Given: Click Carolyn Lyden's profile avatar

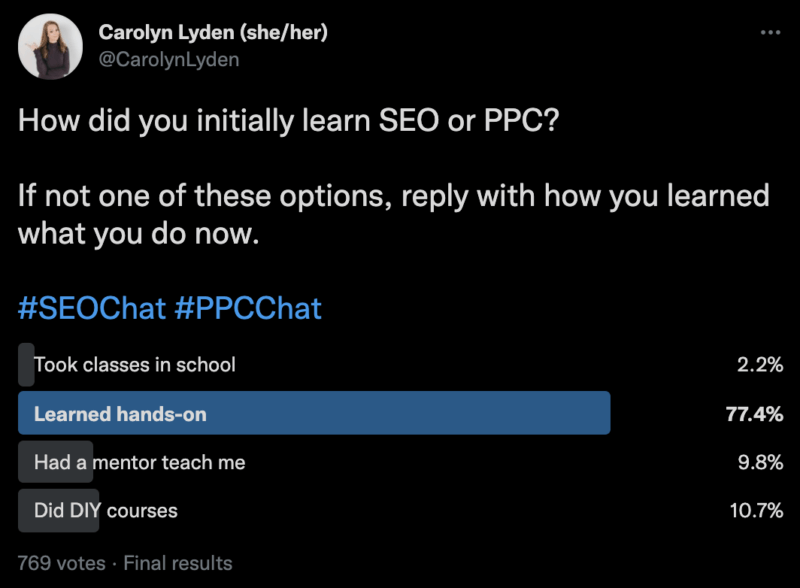Looking at the screenshot, I should tap(50, 47).
